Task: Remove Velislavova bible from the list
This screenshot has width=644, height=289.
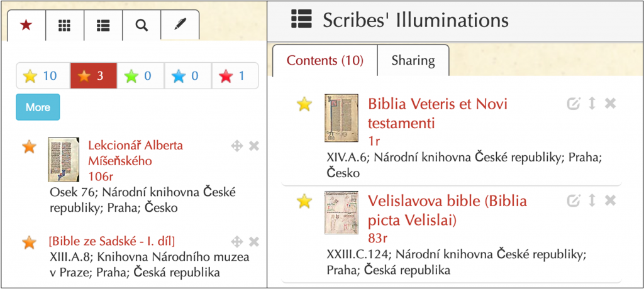Action: (610, 200)
